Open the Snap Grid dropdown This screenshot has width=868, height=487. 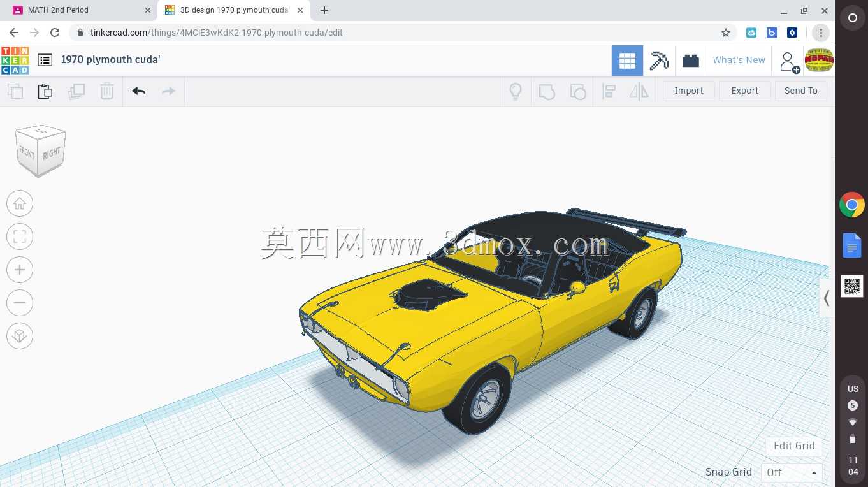(792, 472)
